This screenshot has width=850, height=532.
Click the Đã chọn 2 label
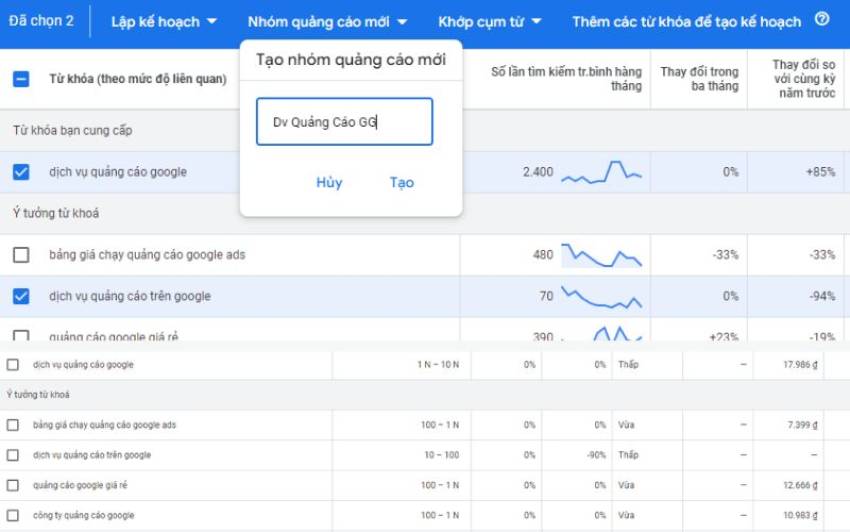[x=41, y=21]
